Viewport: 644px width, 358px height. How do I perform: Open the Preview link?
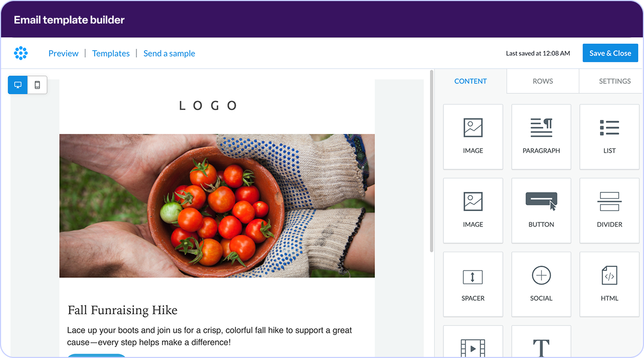[63, 53]
